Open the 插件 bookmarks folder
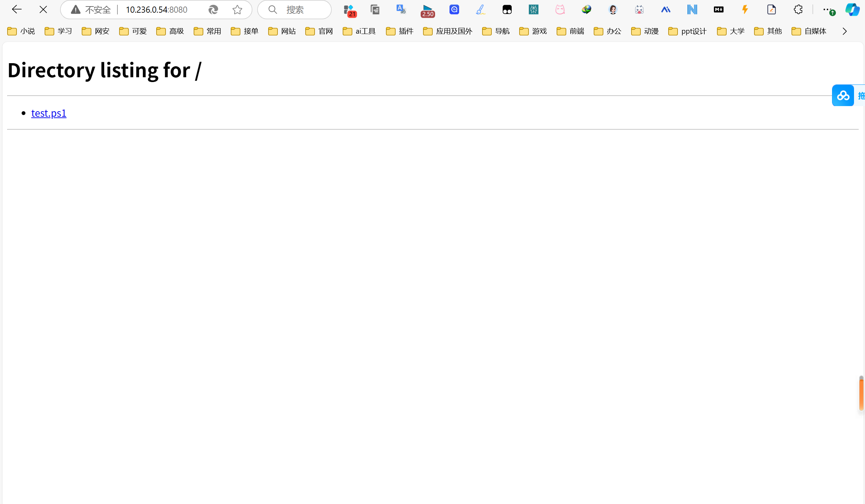This screenshot has width=865, height=504. [x=400, y=31]
